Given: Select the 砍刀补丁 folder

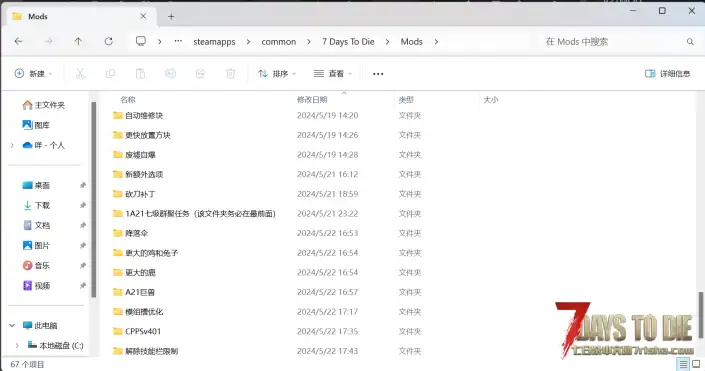Looking at the screenshot, I should pyautogui.click(x=134, y=194).
